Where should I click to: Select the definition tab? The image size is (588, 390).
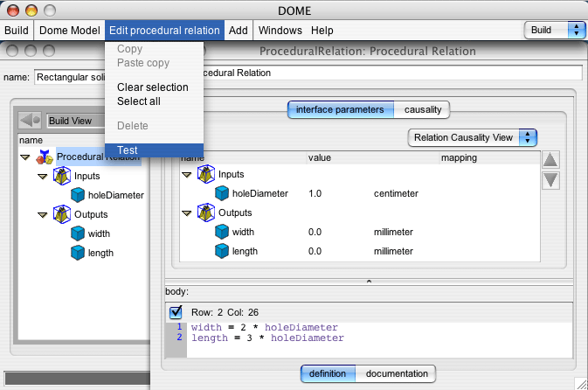pyautogui.click(x=328, y=374)
